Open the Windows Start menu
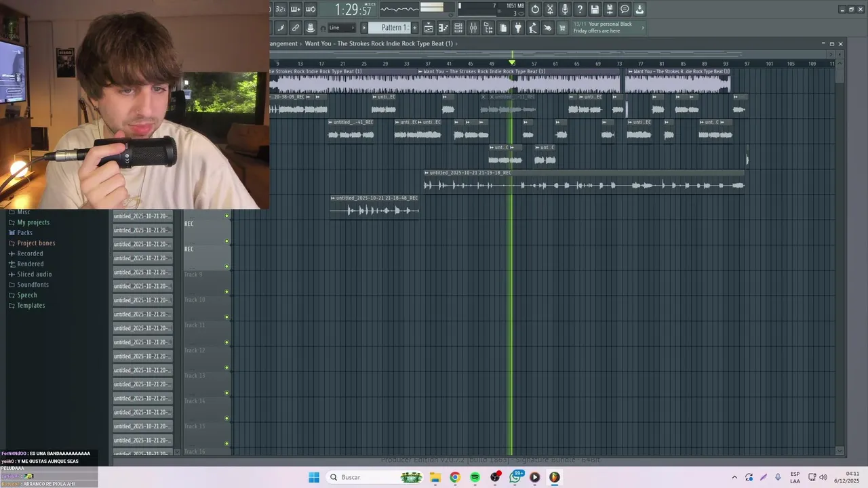Viewport: 868px width, 488px height. 314,477
